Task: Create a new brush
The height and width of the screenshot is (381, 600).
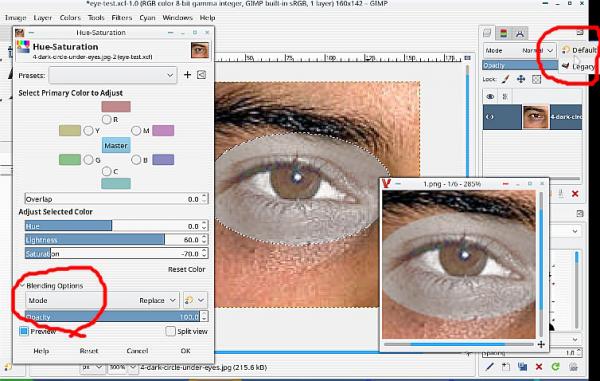Action: [506, 367]
